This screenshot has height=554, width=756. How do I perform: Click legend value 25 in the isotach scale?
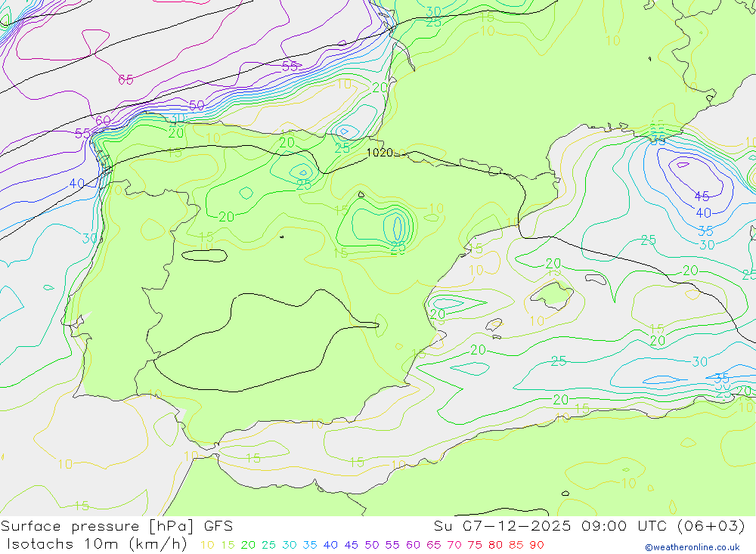click(x=268, y=545)
